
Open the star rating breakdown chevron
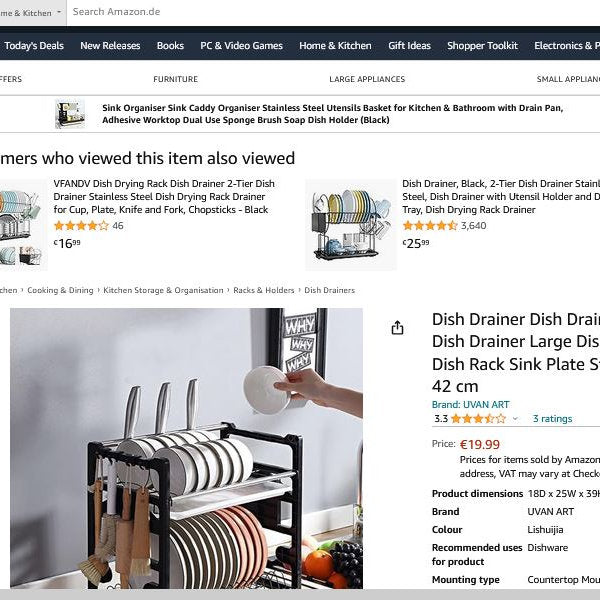[515, 419]
